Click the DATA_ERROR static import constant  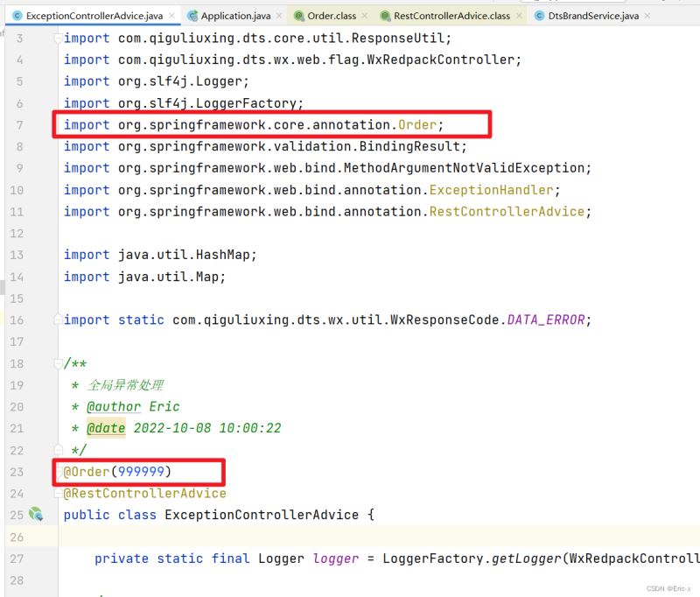[x=545, y=320]
